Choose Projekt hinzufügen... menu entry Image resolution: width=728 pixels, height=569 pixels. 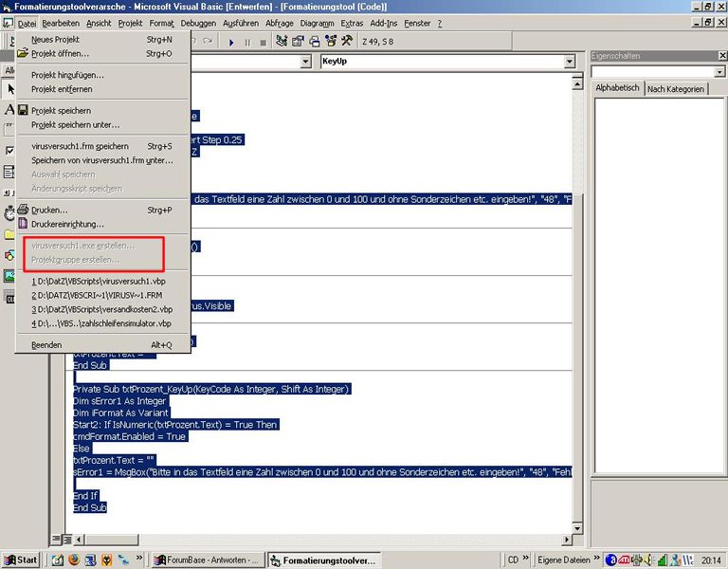(103, 75)
